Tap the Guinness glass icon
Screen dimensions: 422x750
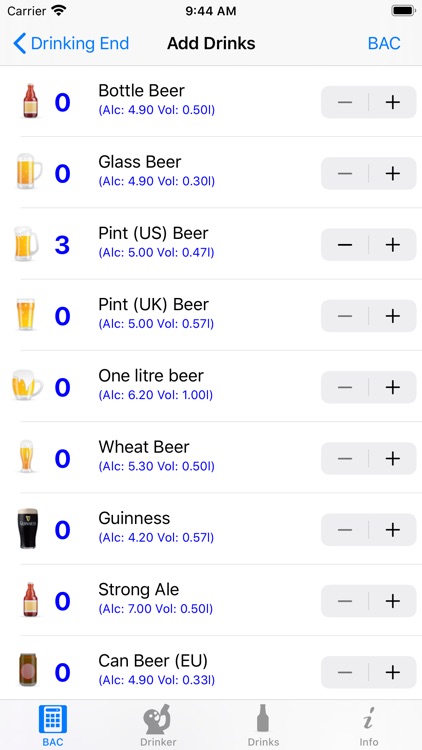(x=28, y=529)
